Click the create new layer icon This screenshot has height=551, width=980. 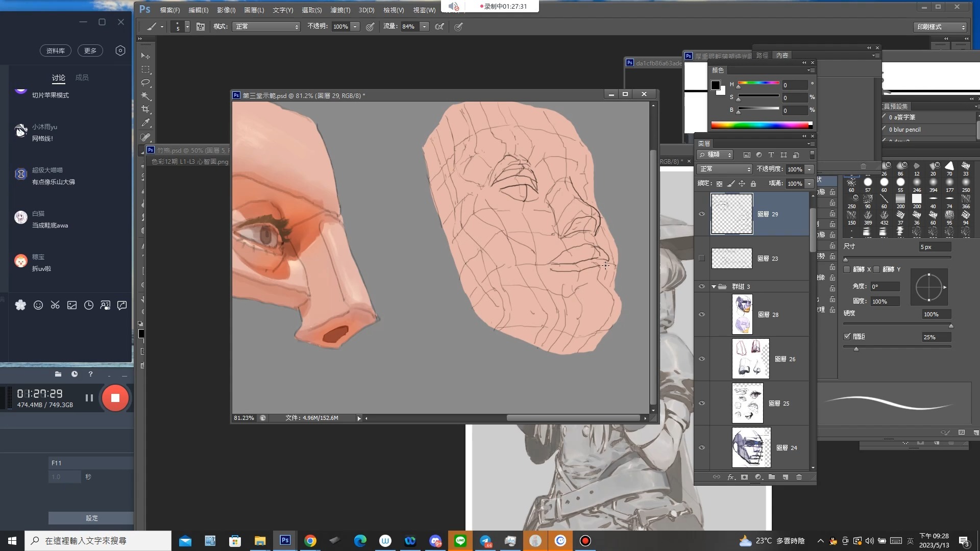785,477
